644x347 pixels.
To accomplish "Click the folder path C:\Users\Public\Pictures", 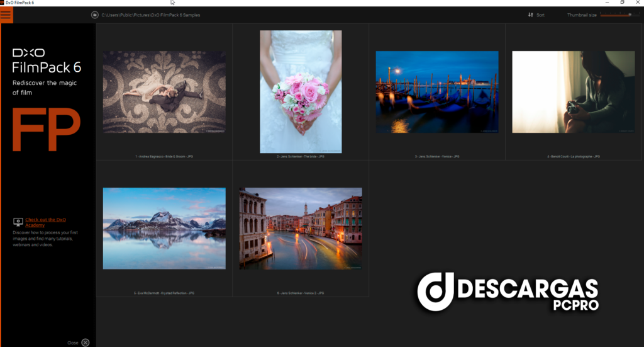I will click(x=151, y=15).
